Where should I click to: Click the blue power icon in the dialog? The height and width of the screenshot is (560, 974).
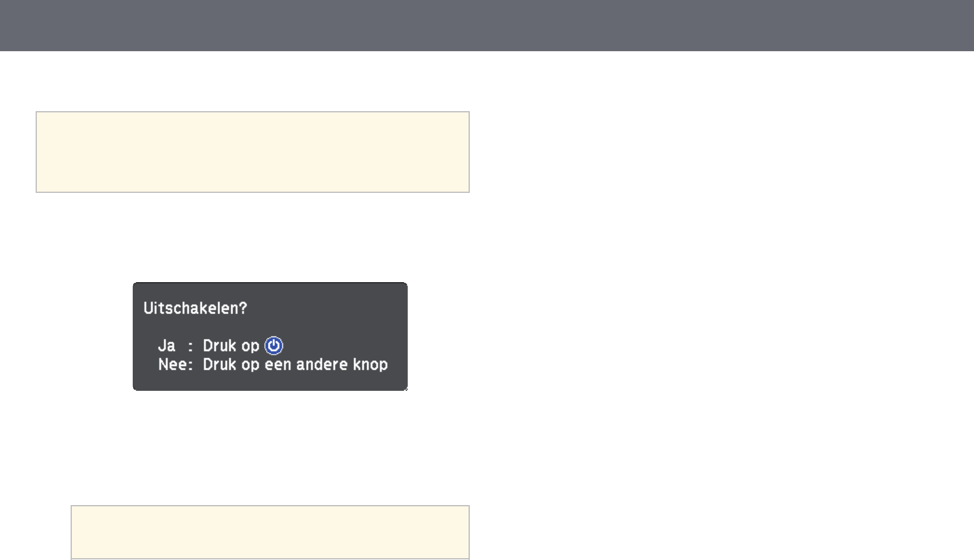tap(274, 346)
